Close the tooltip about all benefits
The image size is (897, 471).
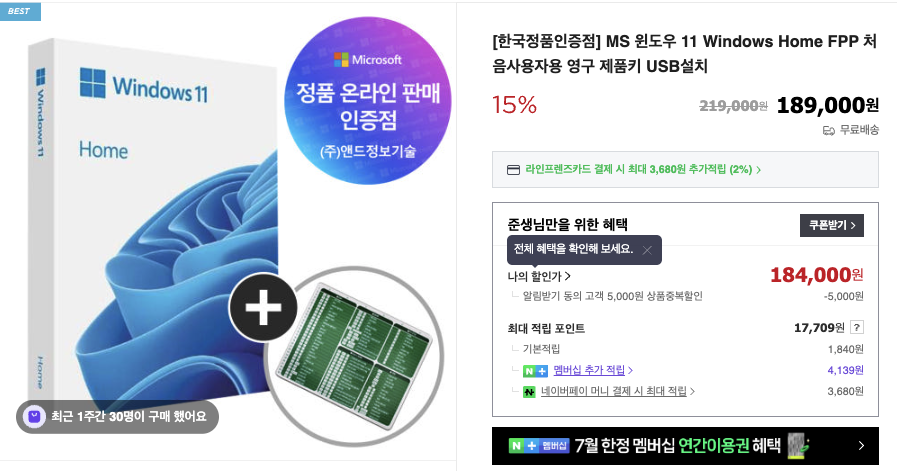pos(647,250)
